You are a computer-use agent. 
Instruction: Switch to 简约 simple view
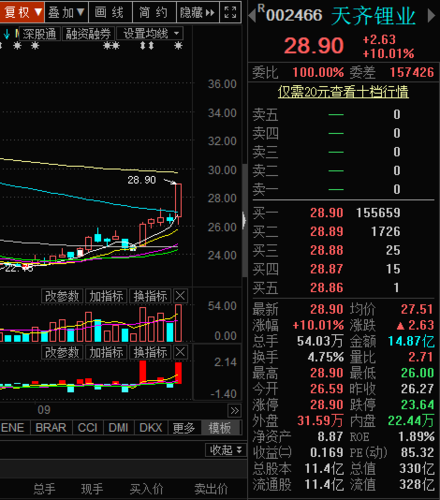tap(154, 13)
